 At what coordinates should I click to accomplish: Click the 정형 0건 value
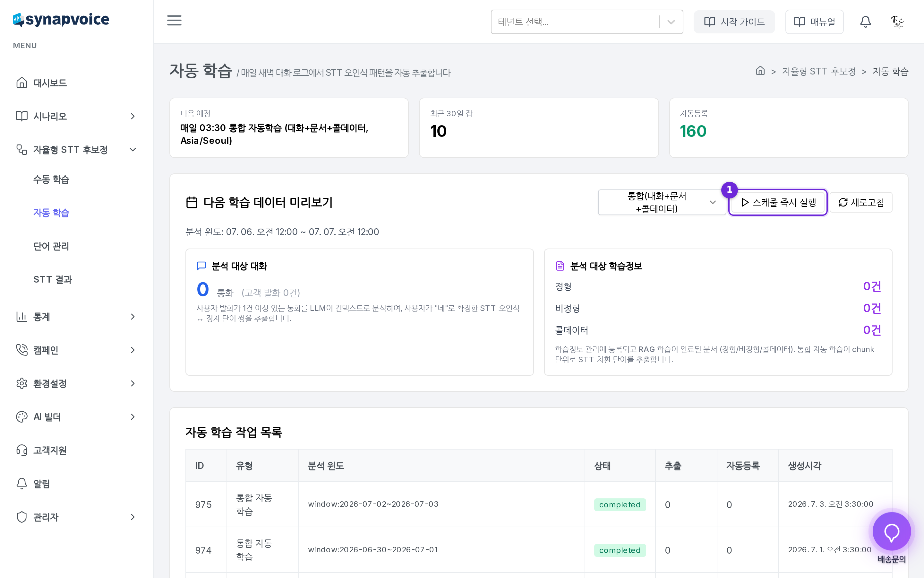coord(872,286)
